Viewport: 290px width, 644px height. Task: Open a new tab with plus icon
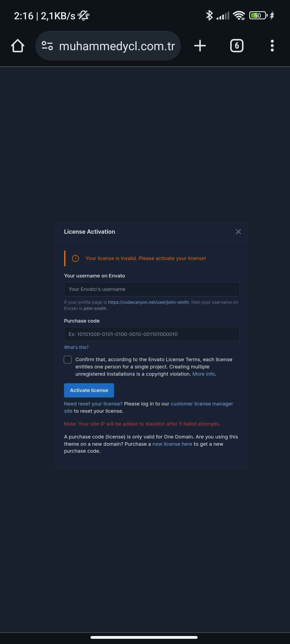pos(200,46)
